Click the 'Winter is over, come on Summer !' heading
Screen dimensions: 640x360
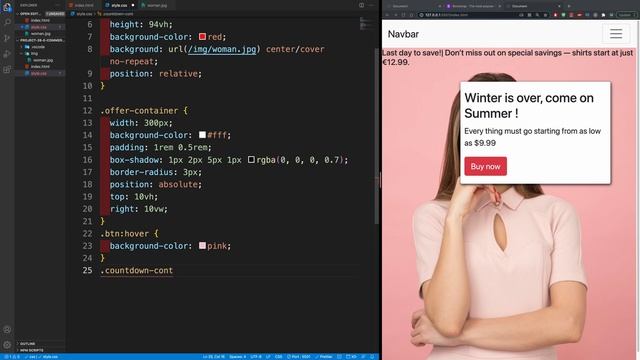pos(529,105)
